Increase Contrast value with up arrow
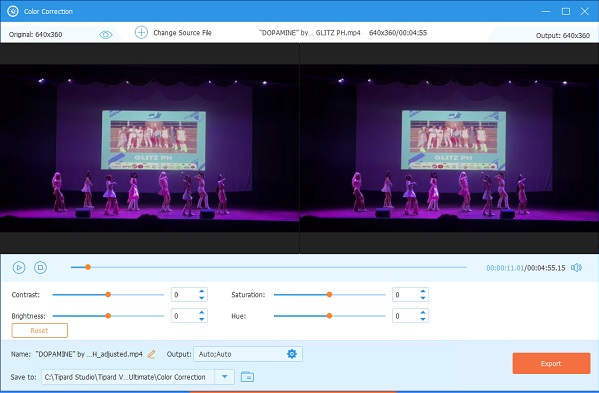The image size is (599, 393). 201,291
